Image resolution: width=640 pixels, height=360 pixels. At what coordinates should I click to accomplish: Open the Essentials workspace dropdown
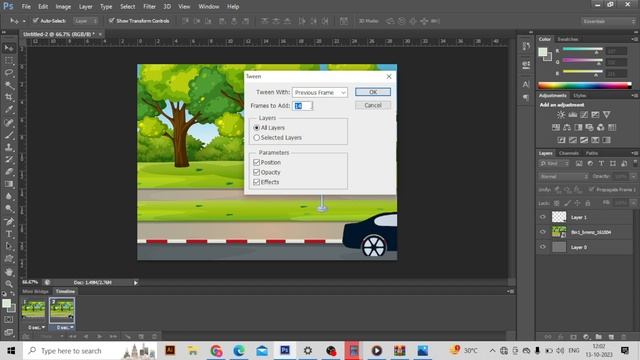tap(609, 21)
